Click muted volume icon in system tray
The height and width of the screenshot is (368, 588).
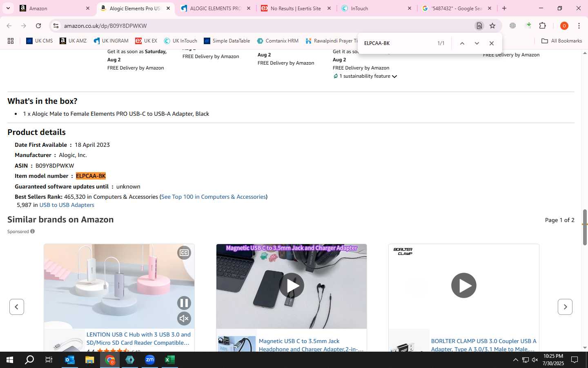pyautogui.click(x=535, y=360)
